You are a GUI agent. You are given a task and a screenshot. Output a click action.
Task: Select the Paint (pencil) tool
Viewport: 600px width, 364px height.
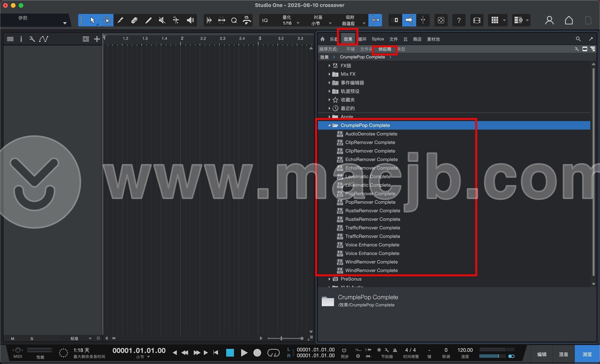[148, 20]
